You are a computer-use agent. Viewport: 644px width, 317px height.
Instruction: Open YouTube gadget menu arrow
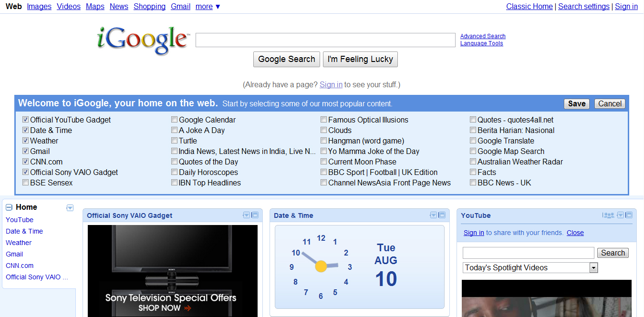pos(621,215)
